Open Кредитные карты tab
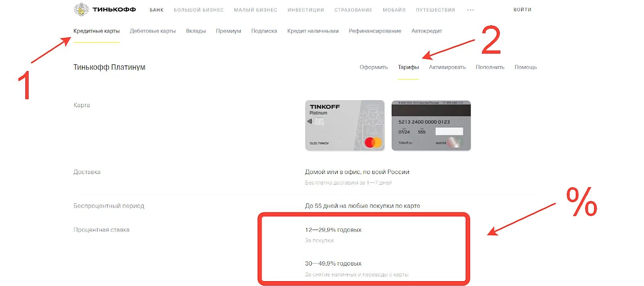 [x=97, y=31]
